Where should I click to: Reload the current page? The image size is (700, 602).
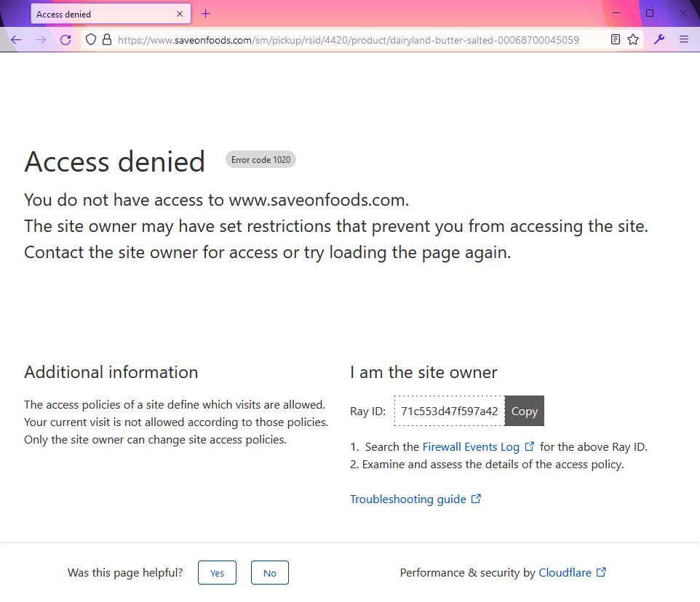(x=65, y=40)
